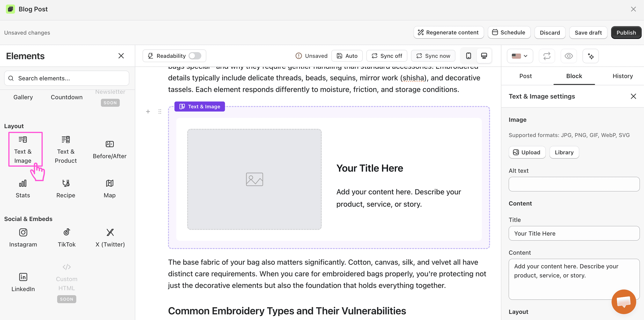Image resolution: width=644 pixels, height=320 pixels.
Task: Add an Instagram embed
Action: coord(23,238)
